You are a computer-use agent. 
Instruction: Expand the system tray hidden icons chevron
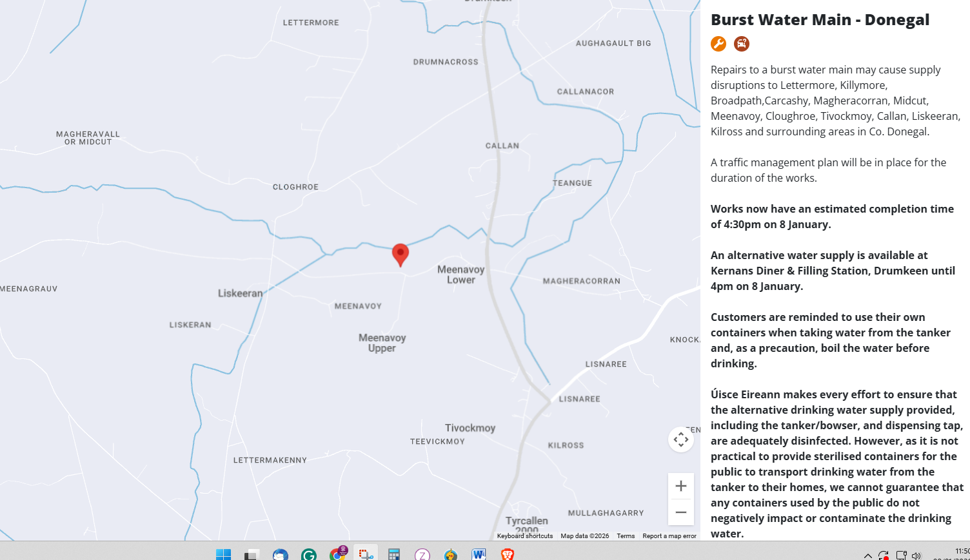click(867, 555)
